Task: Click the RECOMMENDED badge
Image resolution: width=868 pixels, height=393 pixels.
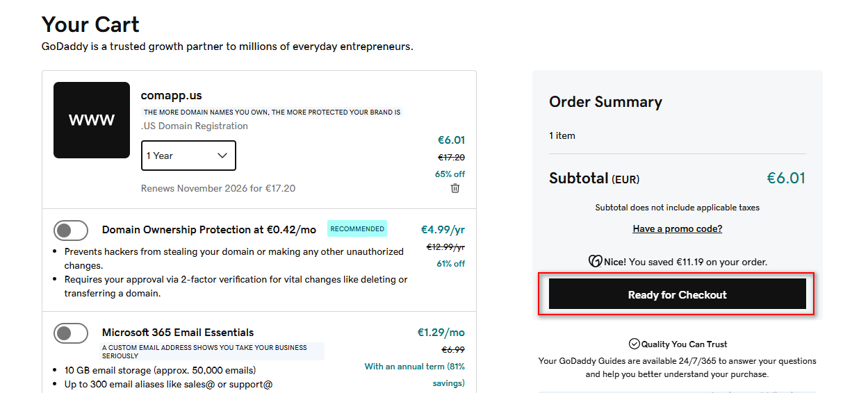Action: 357,228
